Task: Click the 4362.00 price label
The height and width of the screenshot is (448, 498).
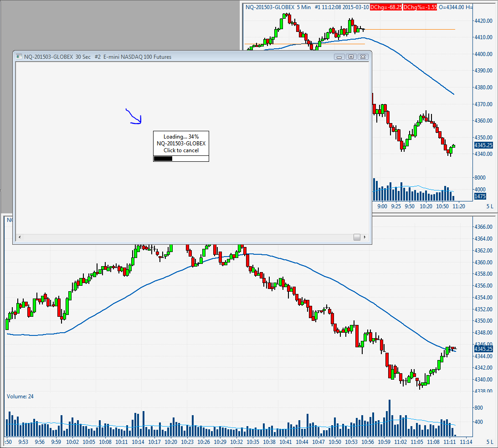Action: point(483,250)
